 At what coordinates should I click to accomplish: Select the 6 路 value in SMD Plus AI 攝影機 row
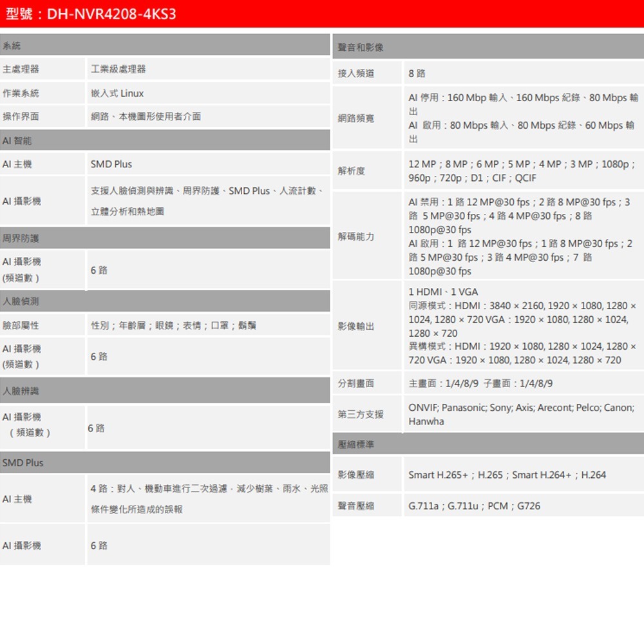point(99,545)
